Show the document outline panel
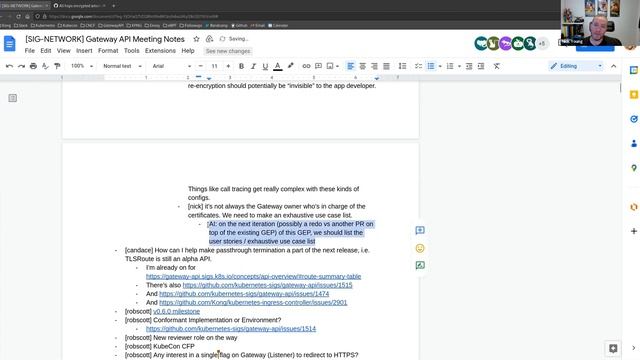The height and width of the screenshot is (360, 640). pyautogui.click(x=13, y=98)
